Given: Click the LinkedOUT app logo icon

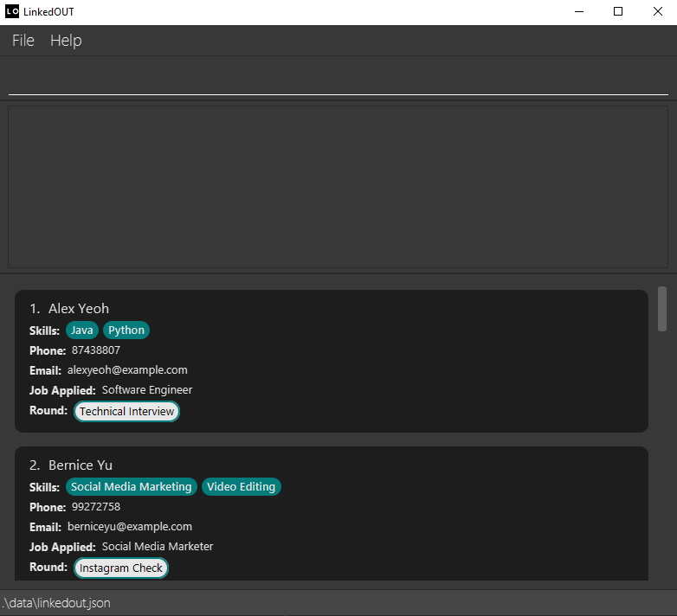Looking at the screenshot, I should coord(12,11).
